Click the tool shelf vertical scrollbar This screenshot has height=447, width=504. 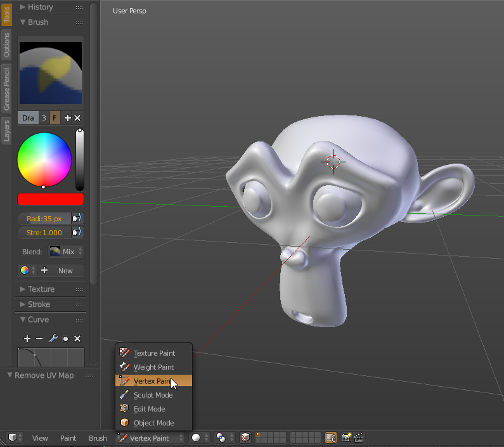(94, 145)
